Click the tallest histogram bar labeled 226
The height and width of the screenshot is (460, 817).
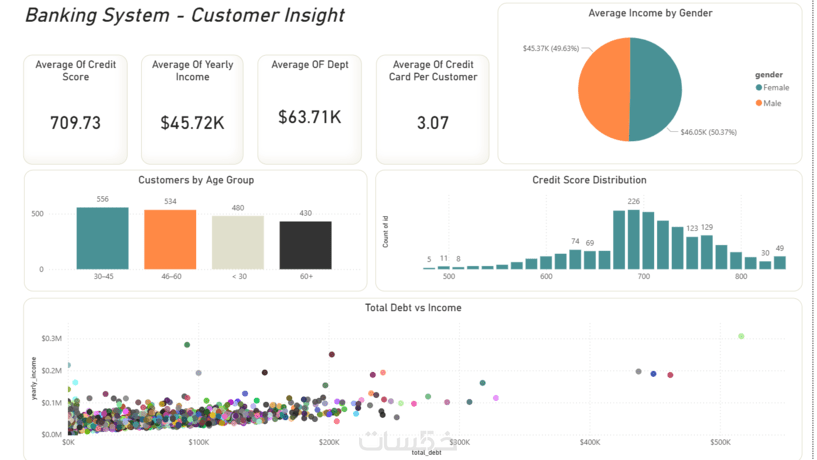(x=634, y=240)
